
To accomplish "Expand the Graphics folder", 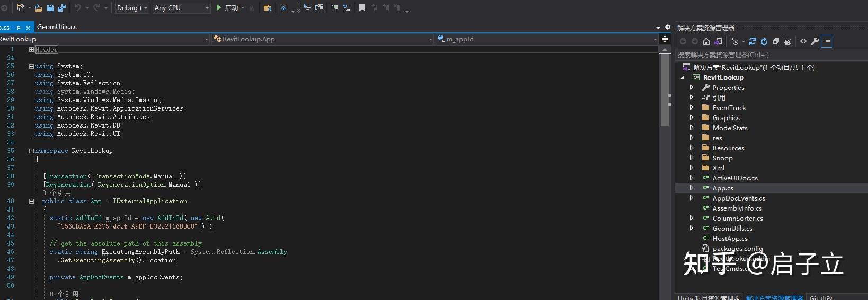I will tap(692, 117).
